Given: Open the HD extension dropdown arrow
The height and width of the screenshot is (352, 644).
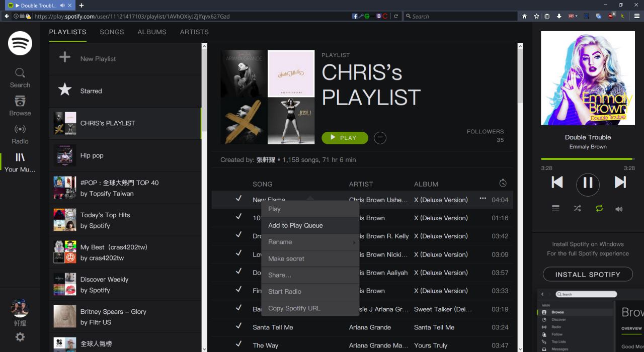Looking at the screenshot, I should 577,16.
